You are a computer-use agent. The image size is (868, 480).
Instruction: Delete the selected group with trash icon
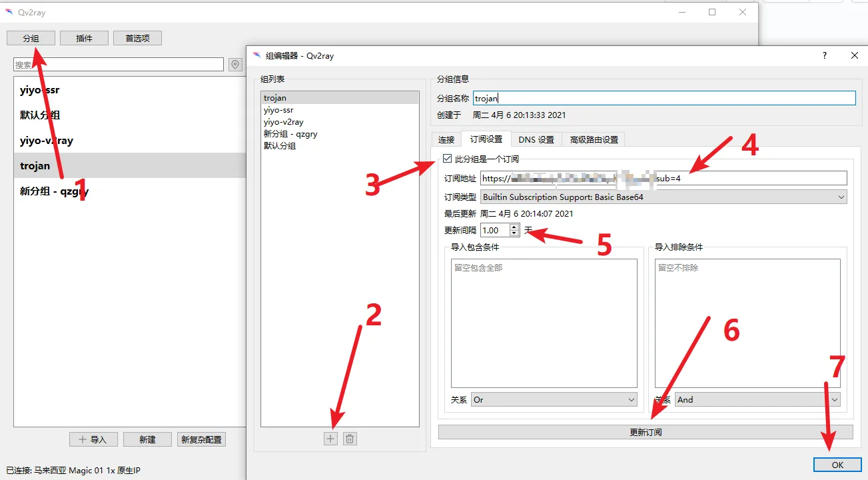(x=350, y=439)
